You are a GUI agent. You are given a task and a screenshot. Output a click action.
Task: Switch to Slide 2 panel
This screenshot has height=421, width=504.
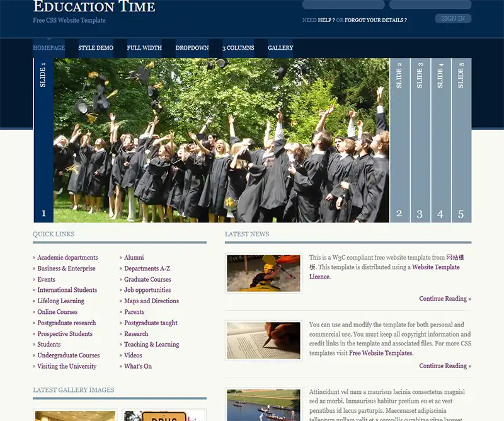pyautogui.click(x=399, y=140)
